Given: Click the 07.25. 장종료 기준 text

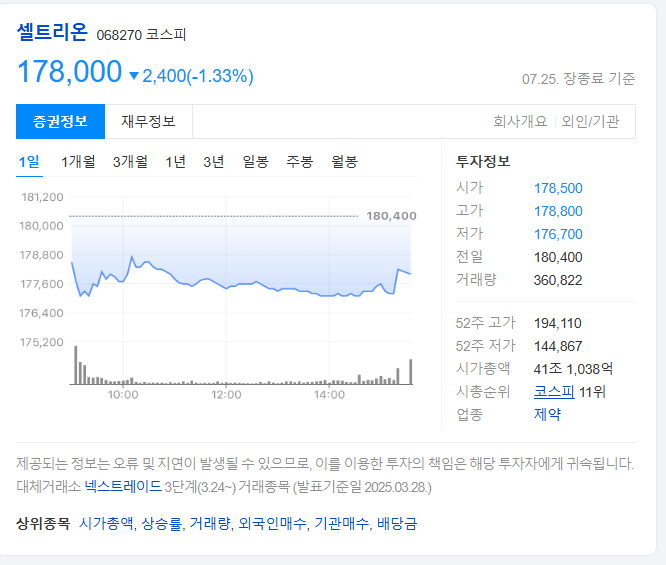Looking at the screenshot, I should click(579, 79).
